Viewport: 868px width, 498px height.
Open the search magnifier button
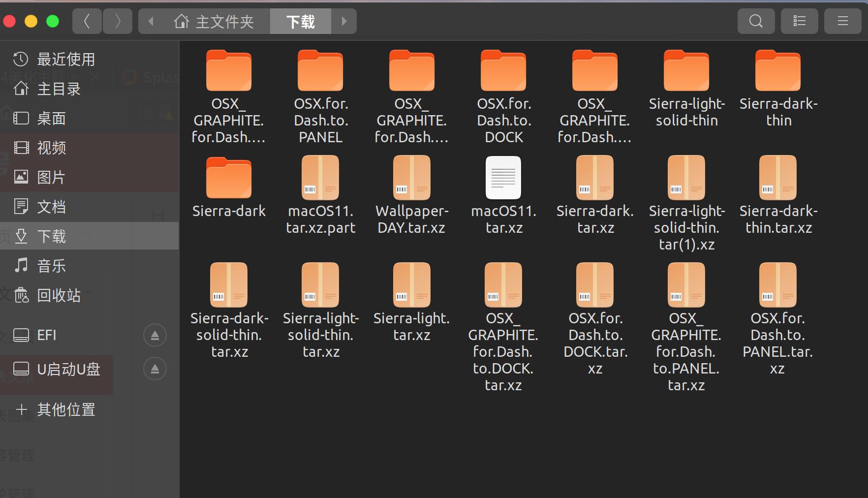pyautogui.click(x=756, y=21)
